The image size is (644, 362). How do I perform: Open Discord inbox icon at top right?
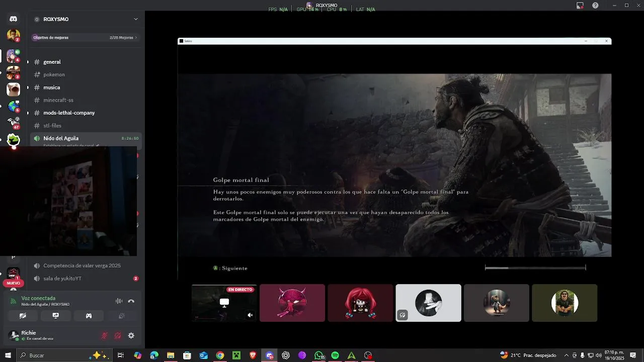click(x=580, y=6)
